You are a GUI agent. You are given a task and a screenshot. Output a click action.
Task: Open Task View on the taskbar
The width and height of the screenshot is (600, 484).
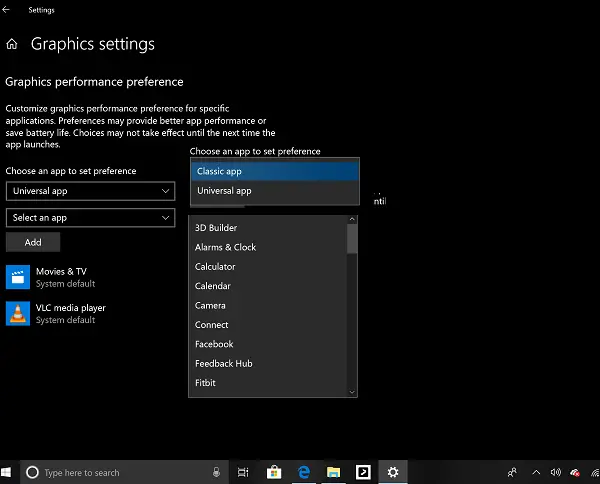pyautogui.click(x=243, y=473)
